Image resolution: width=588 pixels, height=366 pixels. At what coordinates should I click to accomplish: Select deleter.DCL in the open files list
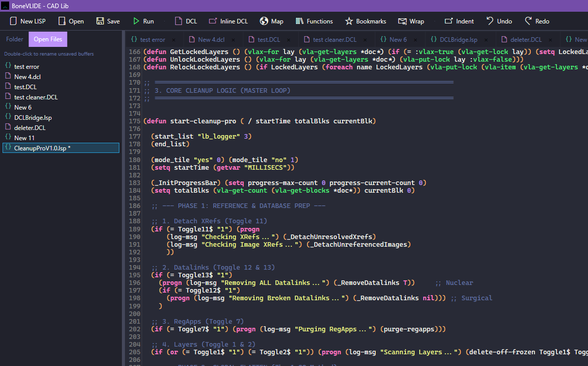(x=61, y=127)
